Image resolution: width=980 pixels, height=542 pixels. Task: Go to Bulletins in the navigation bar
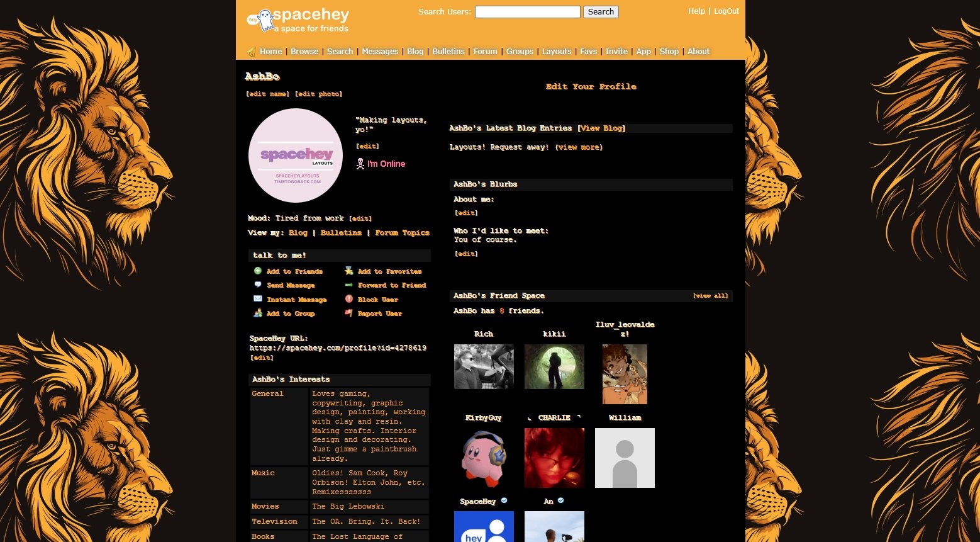448,52
